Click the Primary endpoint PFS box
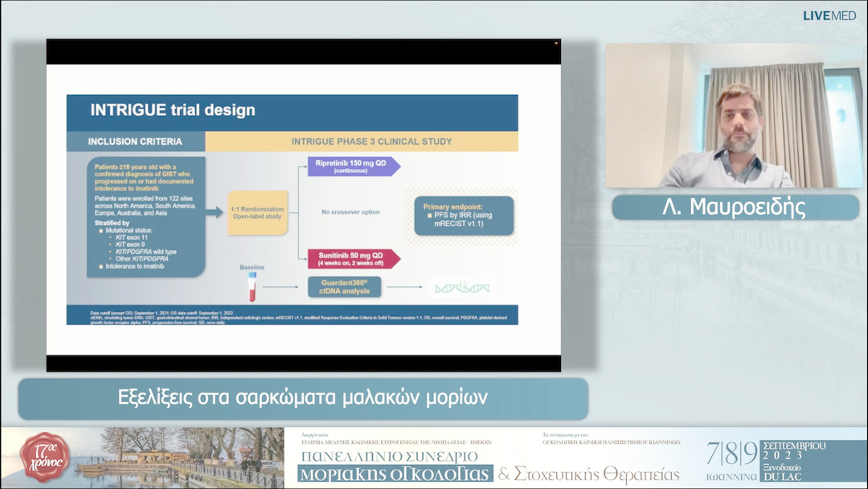Viewport: 868px width, 489px height. [x=464, y=215]
